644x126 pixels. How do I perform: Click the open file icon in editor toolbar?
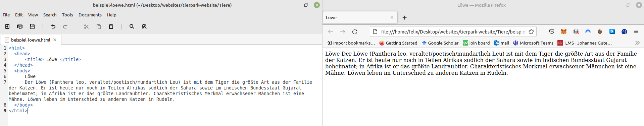tap(20, 26)
